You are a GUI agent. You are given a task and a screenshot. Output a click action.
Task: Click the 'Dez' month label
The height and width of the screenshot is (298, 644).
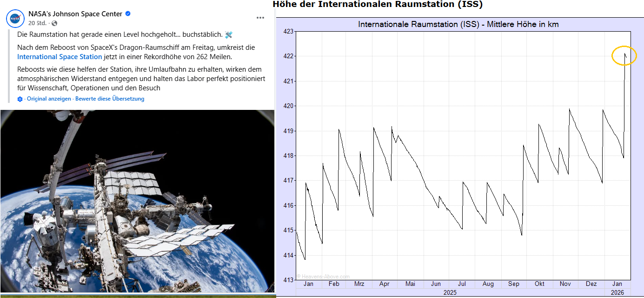tap(591, 284)
